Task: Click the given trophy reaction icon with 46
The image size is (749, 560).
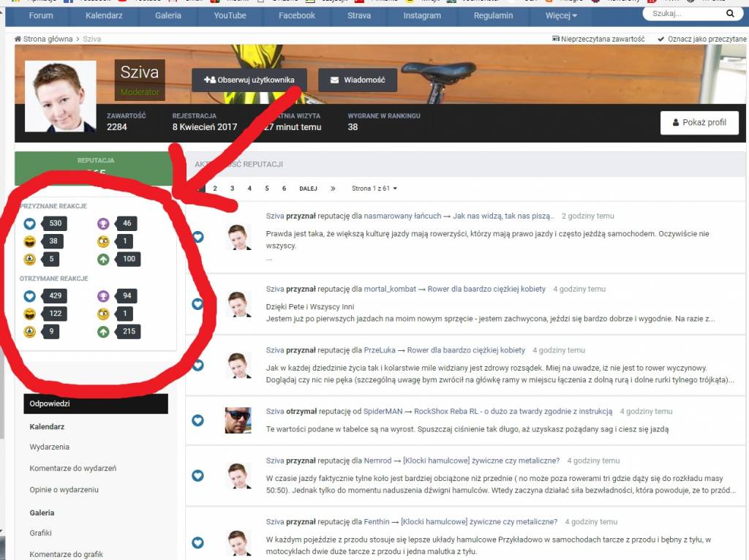Action: (x=103, y=224)
